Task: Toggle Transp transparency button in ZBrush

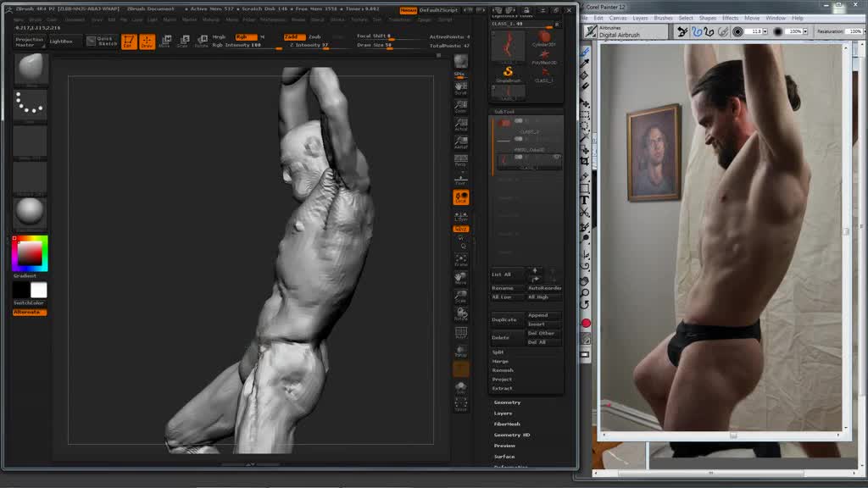Action: (x=460, y=352)
